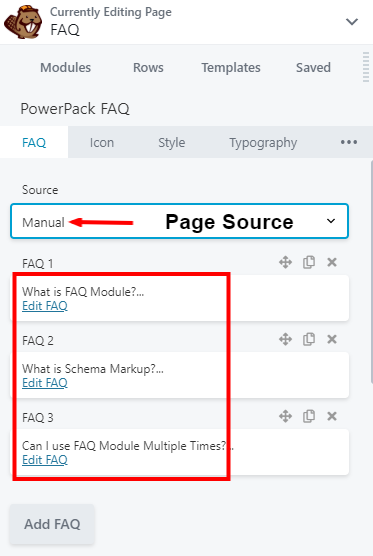Click 'Can I use FAQ Module Multiple Times?' text

click(124, 446)
